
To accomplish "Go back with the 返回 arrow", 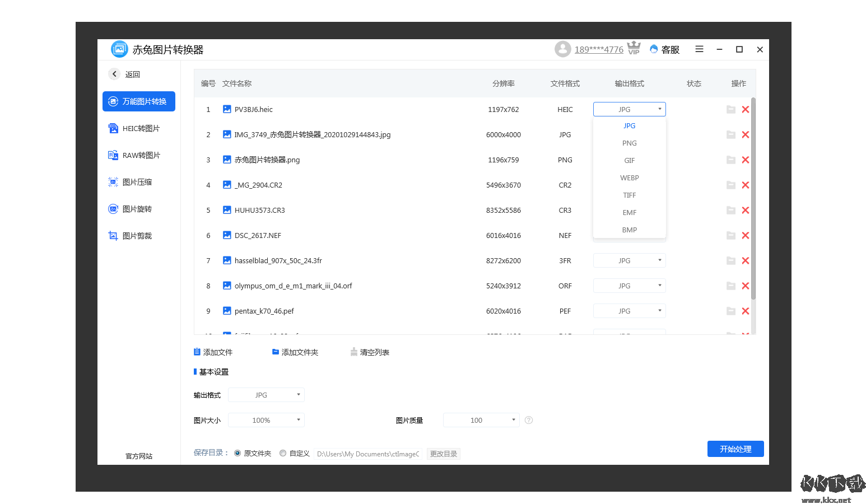I will point(114,74).
